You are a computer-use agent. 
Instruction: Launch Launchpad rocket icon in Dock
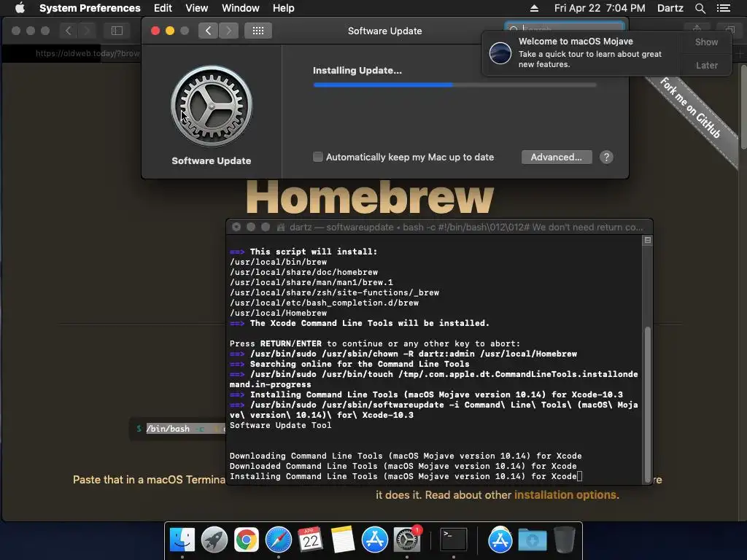point(214,540)
